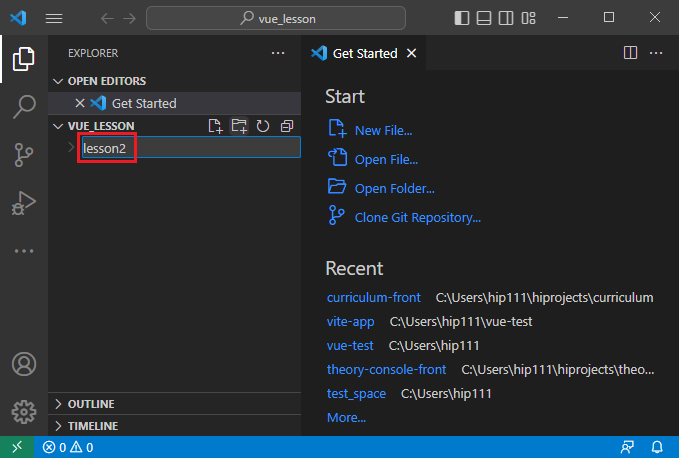This screenshot has width=679, height=458.
Task: Open the Run and Debug view
Action: pos(24,203)
